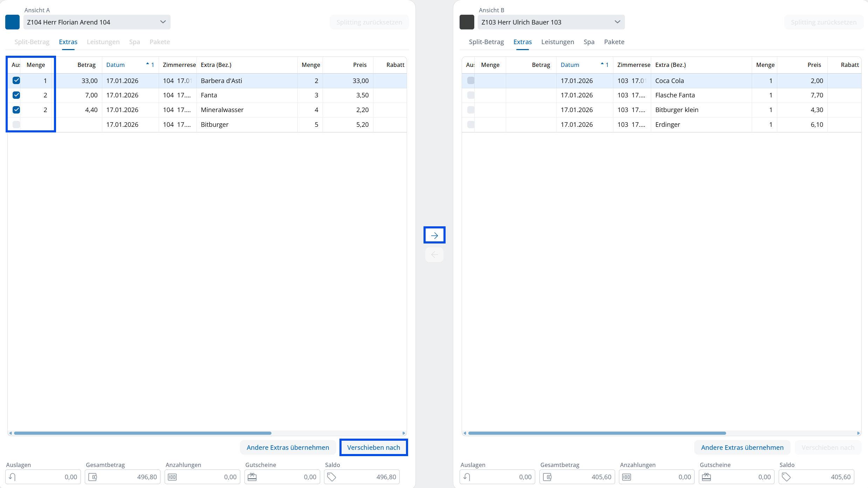Viewport: 868px width, 488px height.
Task: Open the Z103 Herr Ulrich Bauer dropdown
Action: (x=551, y=22)
